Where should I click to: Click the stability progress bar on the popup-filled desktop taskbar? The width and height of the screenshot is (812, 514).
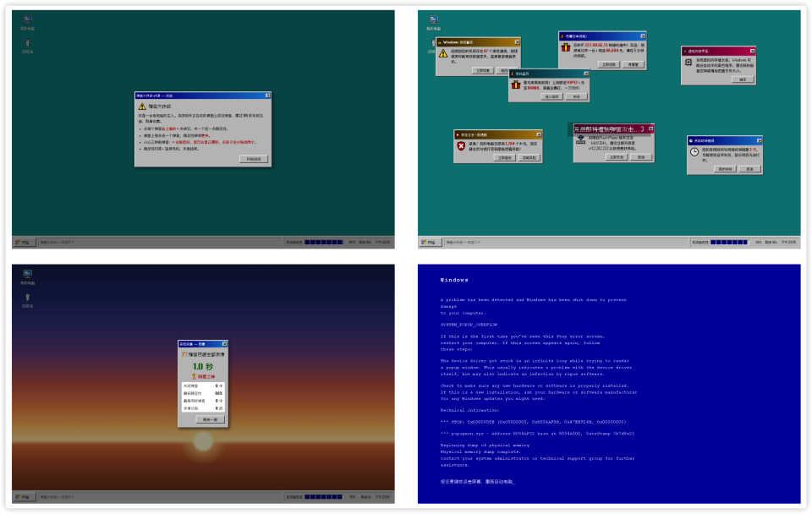click(730, 243)
